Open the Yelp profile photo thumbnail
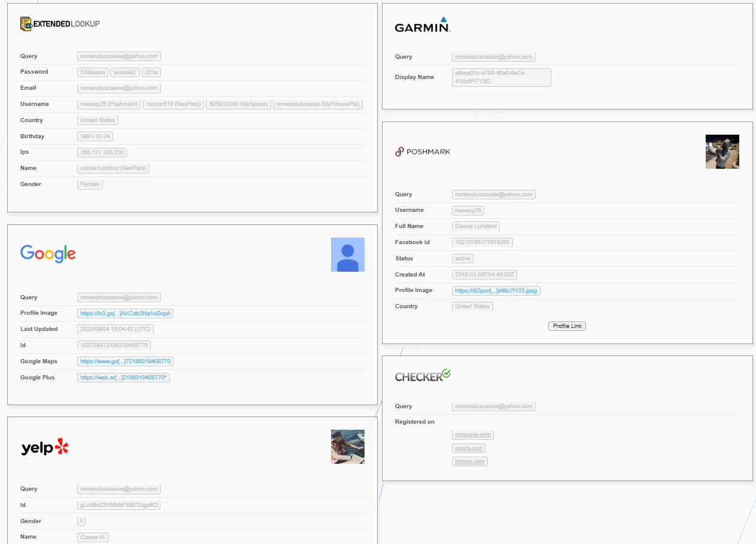Image resolution: width=756 pixels, height=544 pixels. [348, 446]
